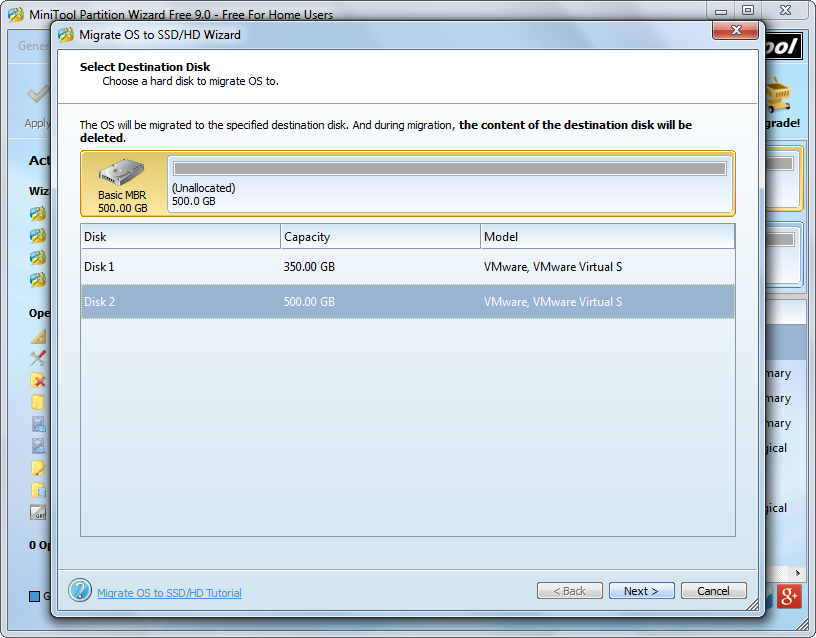
Task: Maximize the MiniTool Partition Wizard main window
Action: pyautogui.click(x=748, y=10)
